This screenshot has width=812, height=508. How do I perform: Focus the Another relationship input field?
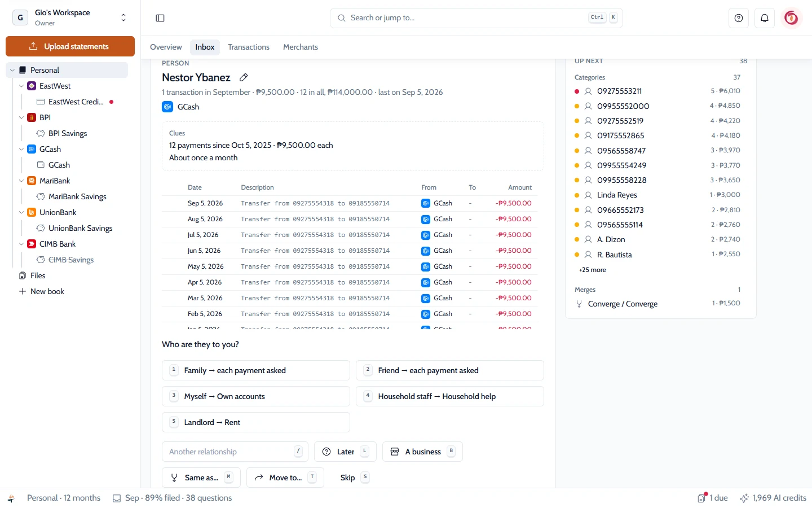(235, 452)
